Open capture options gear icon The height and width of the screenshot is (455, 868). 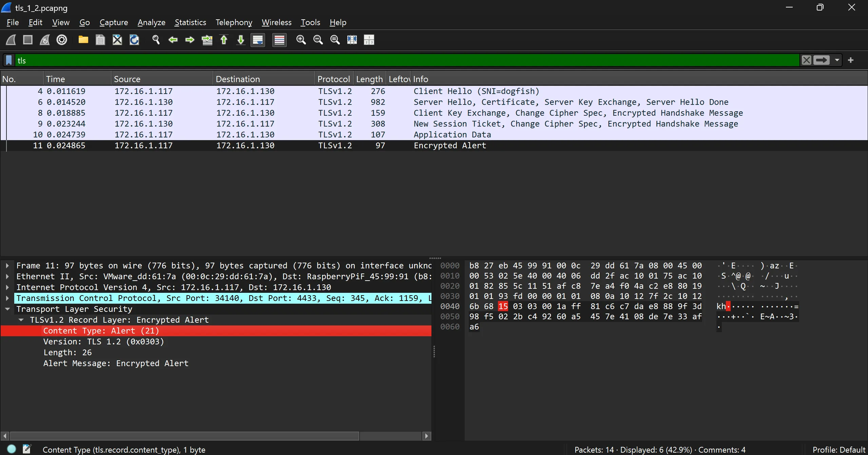62,40
